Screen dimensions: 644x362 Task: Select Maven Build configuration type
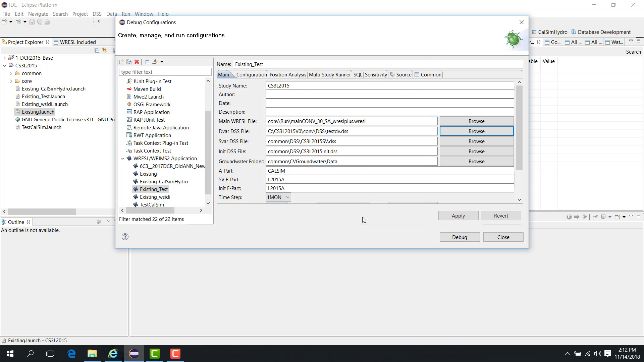coord(147,89)
